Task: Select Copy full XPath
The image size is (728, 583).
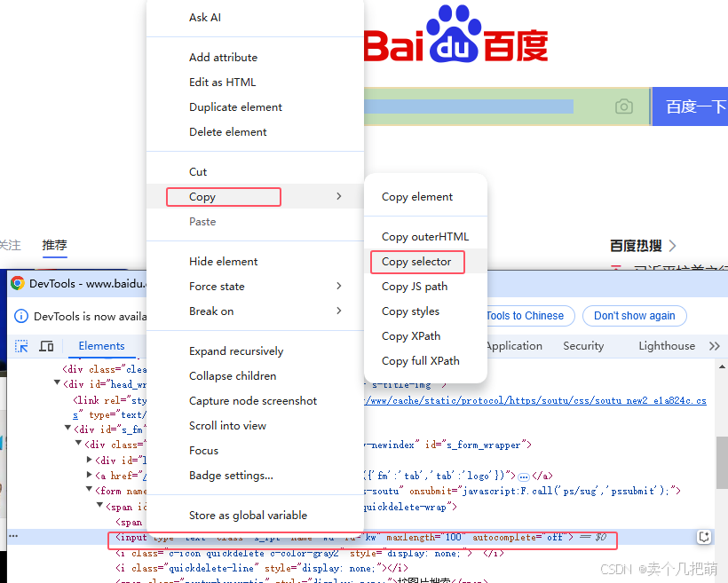Action: pos(420,361)
